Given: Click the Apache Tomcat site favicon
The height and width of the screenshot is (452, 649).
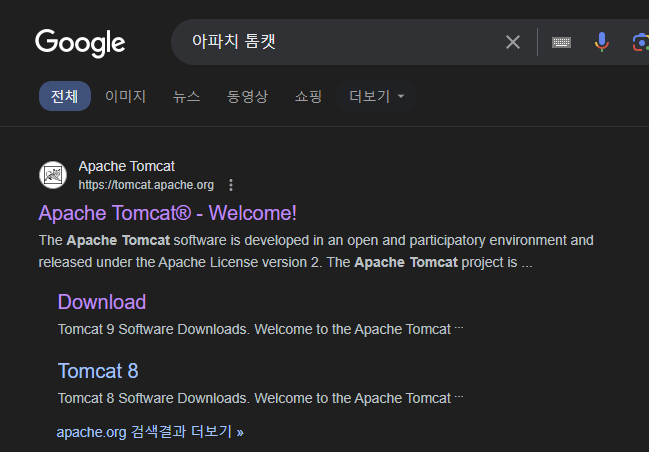Looking at the screenshot, I should (53, 175).
